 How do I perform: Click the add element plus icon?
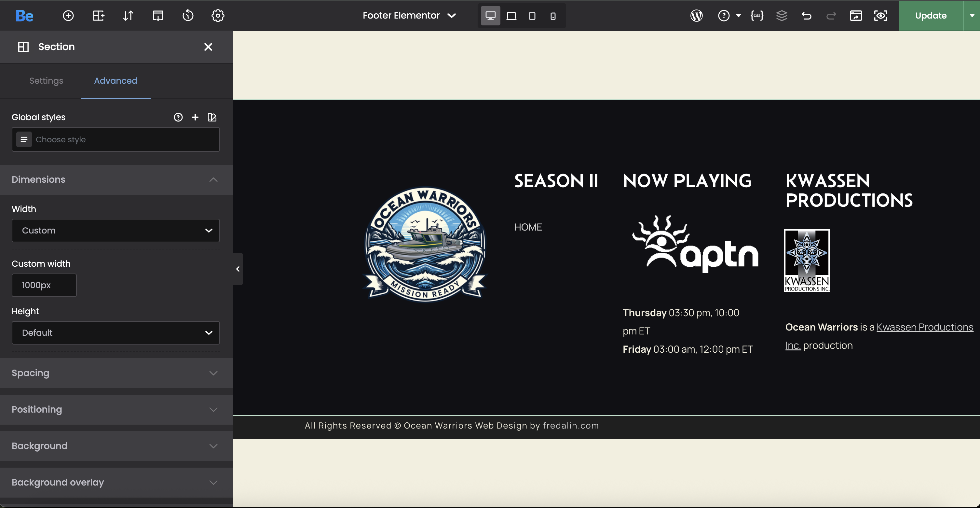coord(68,16)
